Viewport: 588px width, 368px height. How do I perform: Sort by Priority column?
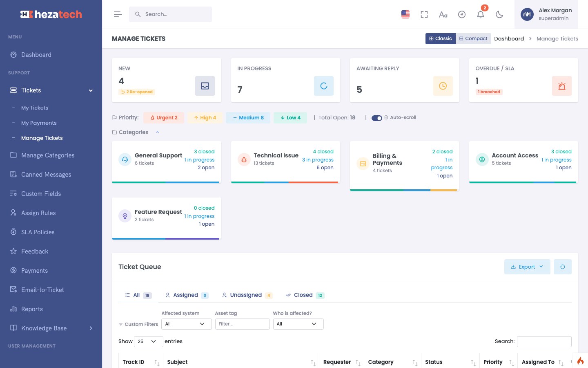498,362
